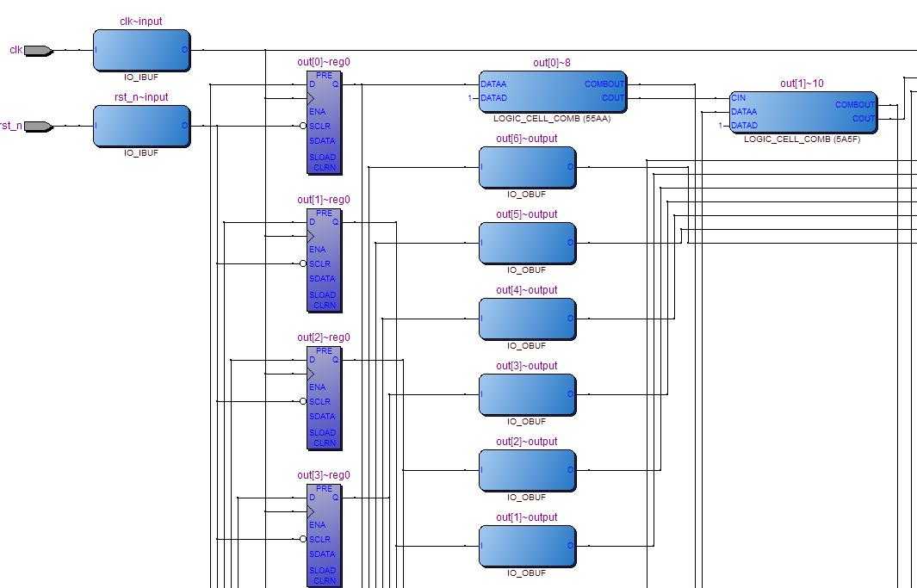
Task: Click the SLOAD port of out[3]~reg0
Action: (x=322, y=570)
